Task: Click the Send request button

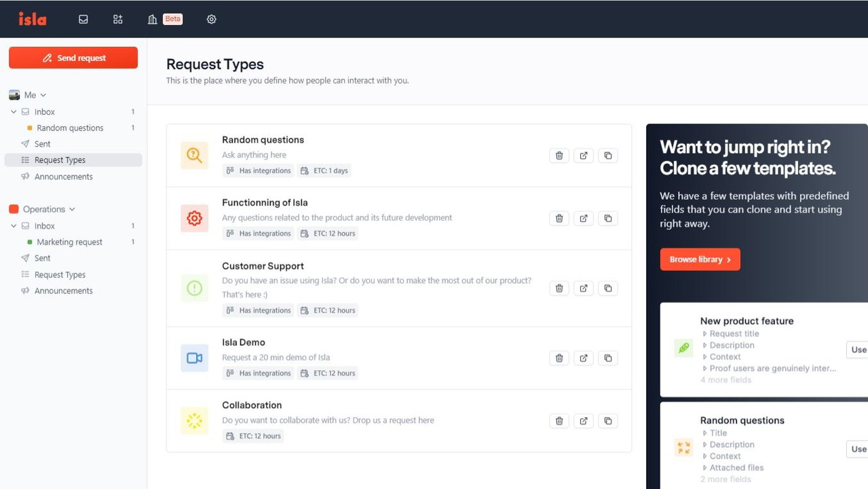Action: [73, 58]
